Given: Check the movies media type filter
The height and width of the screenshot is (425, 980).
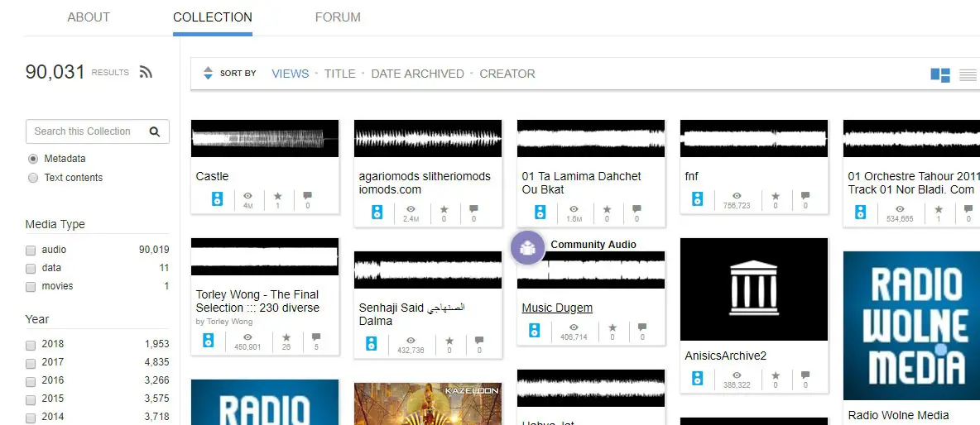Looking at the screenshot, I should click(31, 286).
